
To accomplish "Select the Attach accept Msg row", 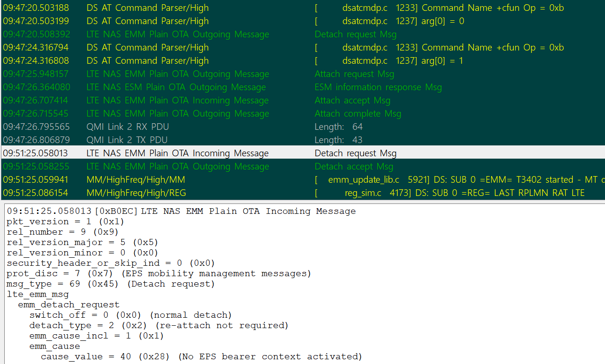I will [x=302, y=100].
